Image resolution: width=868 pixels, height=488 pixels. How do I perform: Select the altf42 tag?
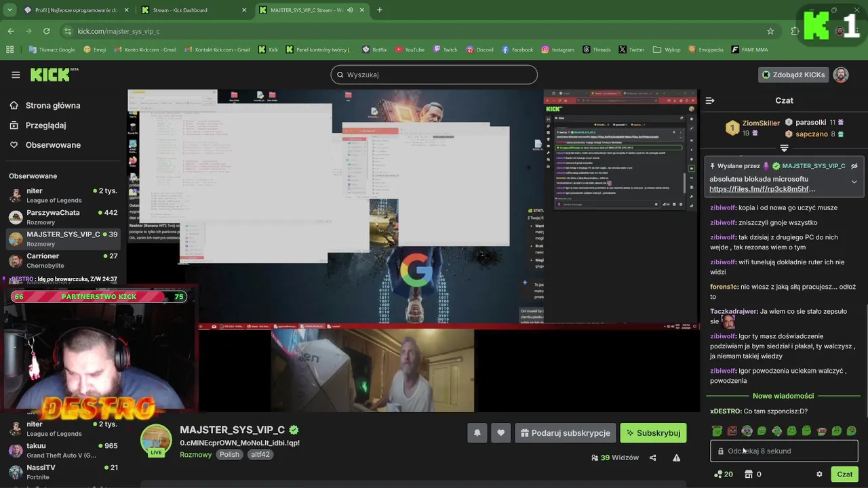coord(260,454)
